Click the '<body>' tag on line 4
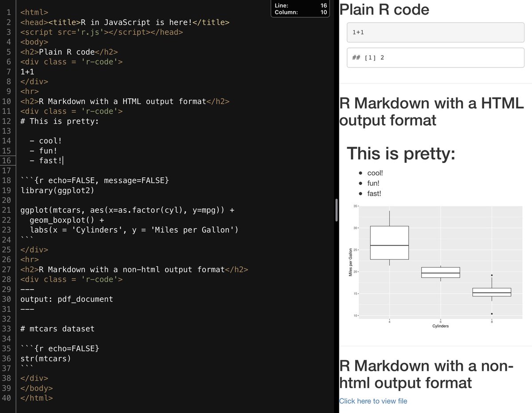532x413 pixels. click(34, 42)
